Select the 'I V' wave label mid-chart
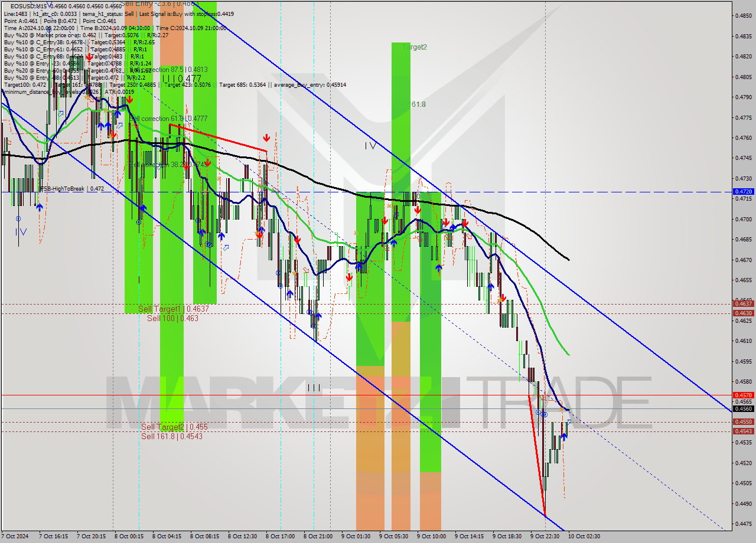Screen dimensions: 756x543 click(370, 145)
